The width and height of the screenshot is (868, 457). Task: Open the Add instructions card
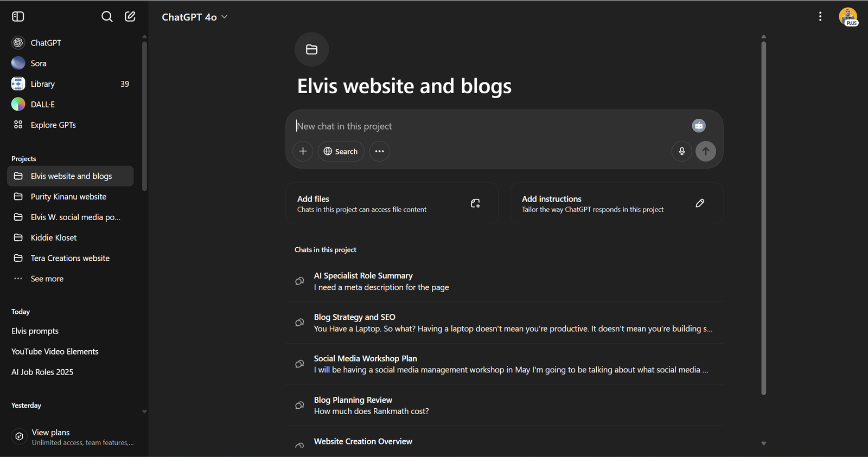click(x=616, y=203)
